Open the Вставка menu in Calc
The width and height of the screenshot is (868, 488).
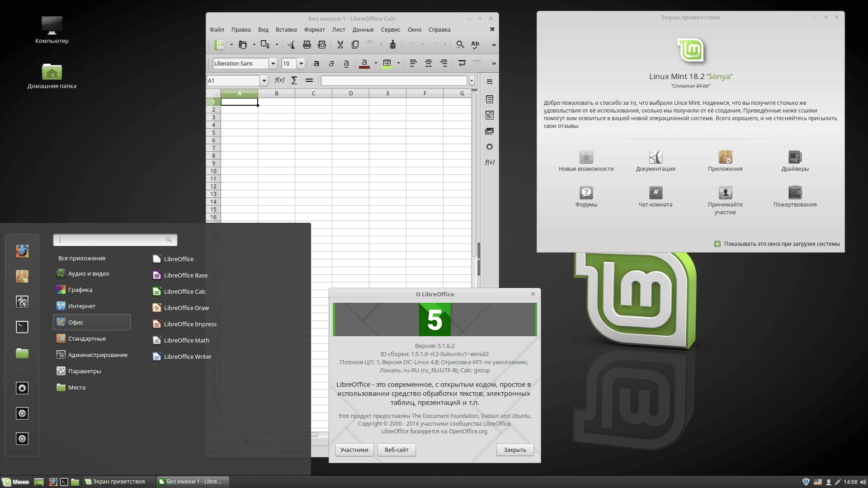point(286,30)
